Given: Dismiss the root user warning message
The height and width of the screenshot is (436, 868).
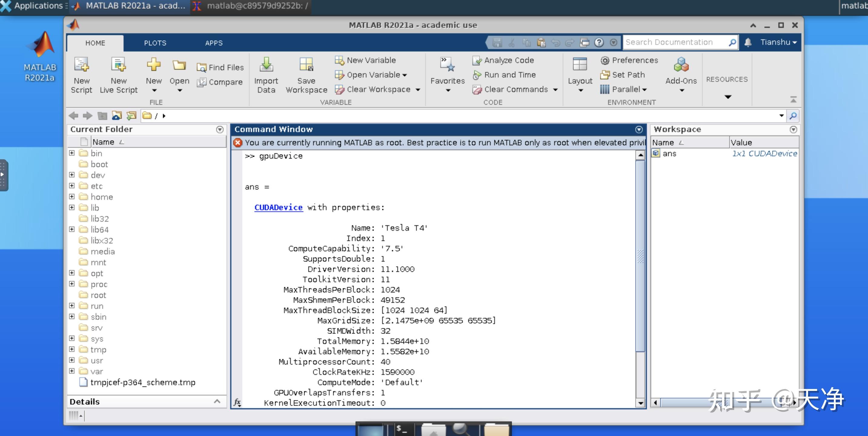Looking at the screenshot, I should (x=238, y=143).
